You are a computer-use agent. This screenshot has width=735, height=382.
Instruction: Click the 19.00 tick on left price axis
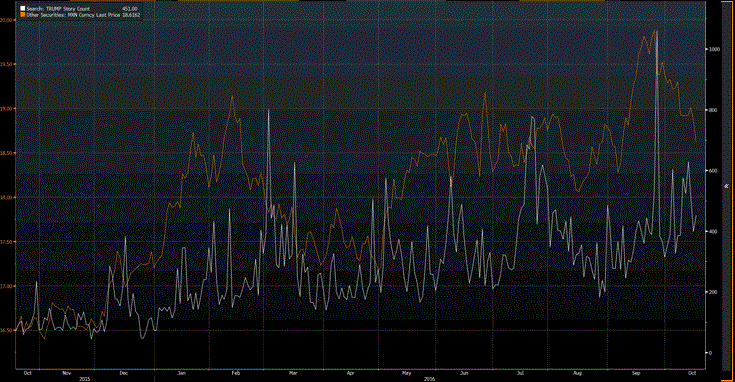click(x=6, y=108)
